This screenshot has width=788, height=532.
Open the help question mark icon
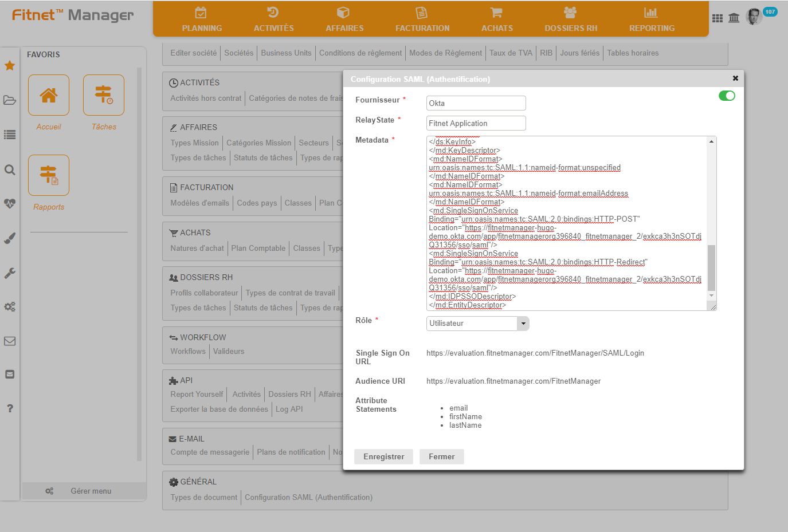pos(10,409)
